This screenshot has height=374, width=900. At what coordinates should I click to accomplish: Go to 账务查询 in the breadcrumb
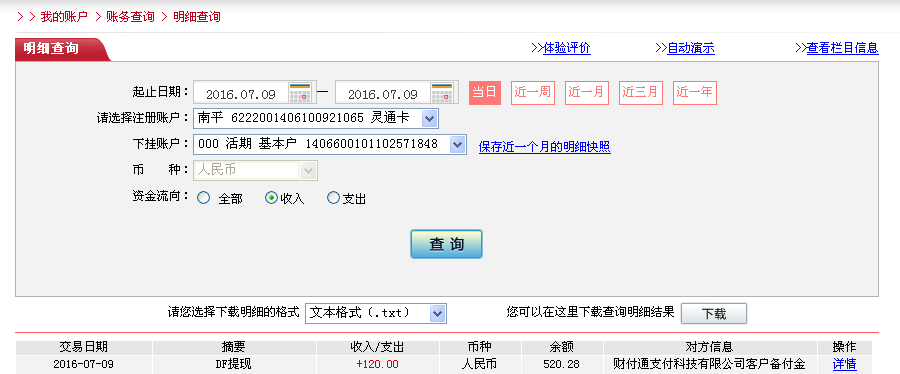[130, 17]
